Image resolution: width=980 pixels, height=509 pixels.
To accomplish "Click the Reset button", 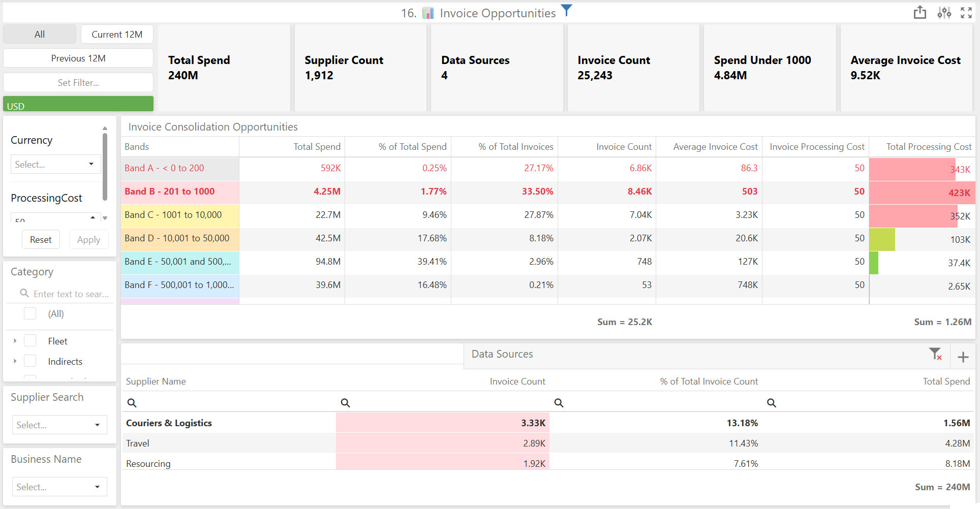I will 41,239.
